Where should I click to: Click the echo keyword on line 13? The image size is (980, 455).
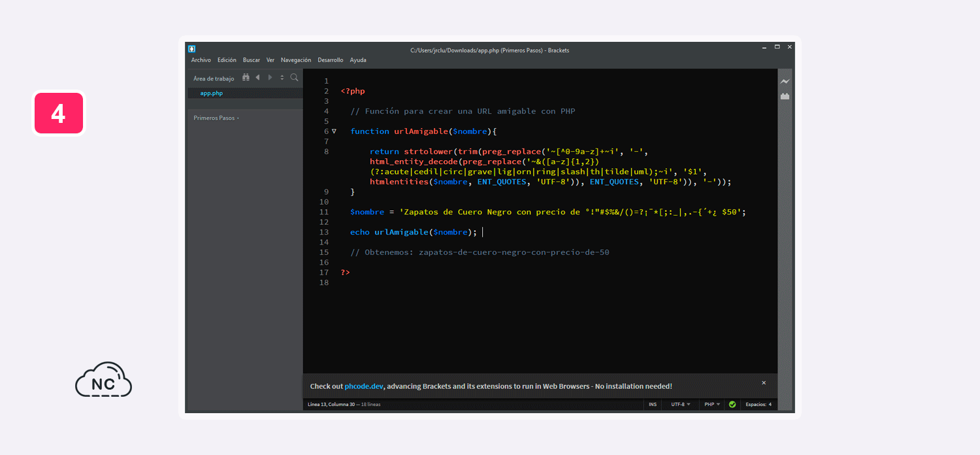coord(360,232)
